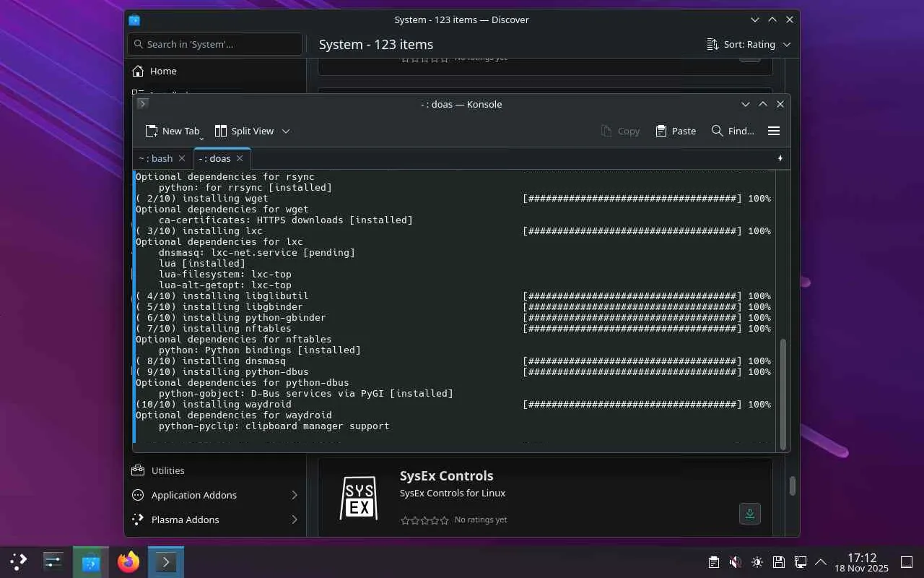
Task: Click 'Optional dependencies for waydroid' line
Action: [234, 415]
